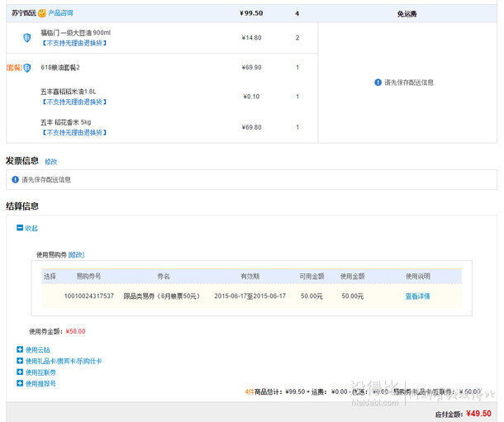Click 不支持无理由退换货 under 五丰喜稻稻米油
504x422 pixels.
(x=74, y=102)
